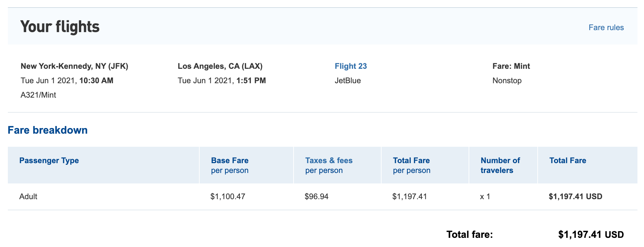Click the Fare breakdown heading
This screenshot has height=247, width=644.
(x=48, y=130)
